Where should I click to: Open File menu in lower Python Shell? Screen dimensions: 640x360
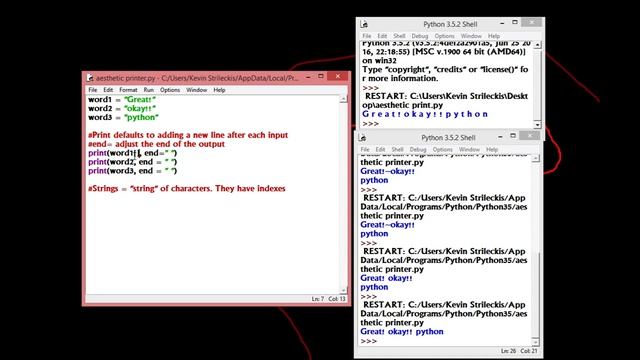365,149
